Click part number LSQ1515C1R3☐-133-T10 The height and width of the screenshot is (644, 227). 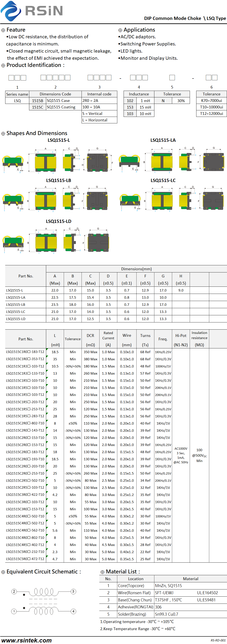pyautogui.click(x=25, y=374)
